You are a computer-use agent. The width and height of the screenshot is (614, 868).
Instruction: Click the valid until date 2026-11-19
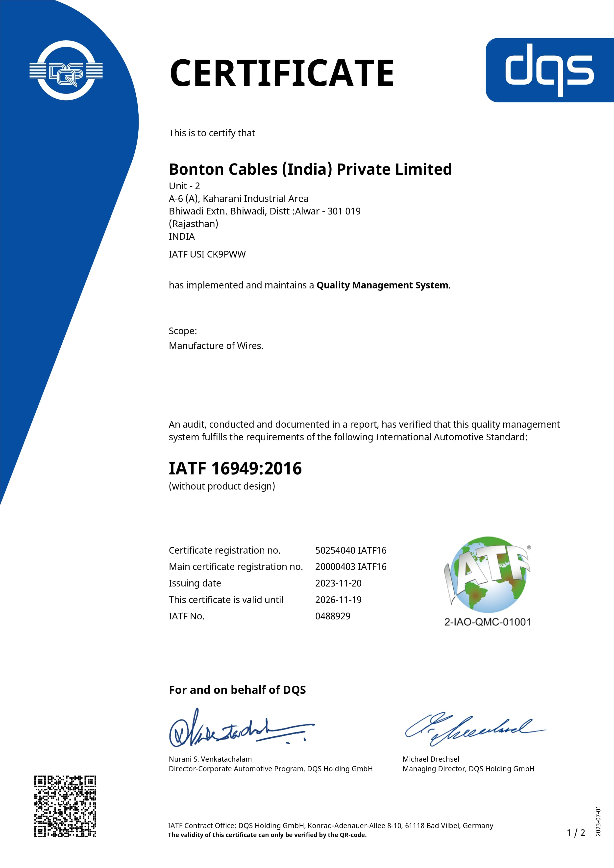click(x=338, y=600)
